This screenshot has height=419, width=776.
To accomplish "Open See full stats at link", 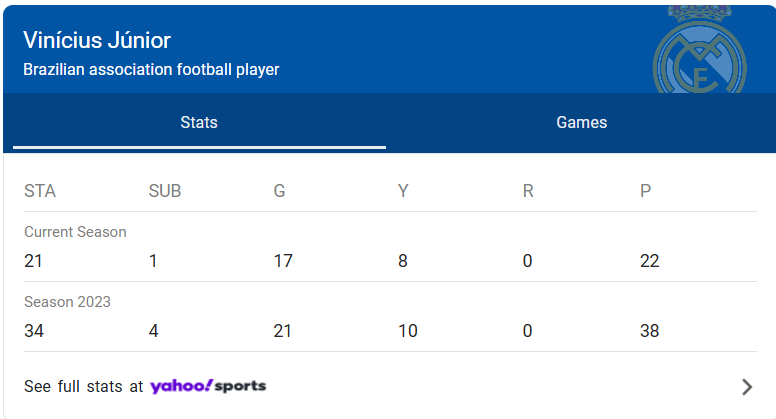I will pos(84,386).
